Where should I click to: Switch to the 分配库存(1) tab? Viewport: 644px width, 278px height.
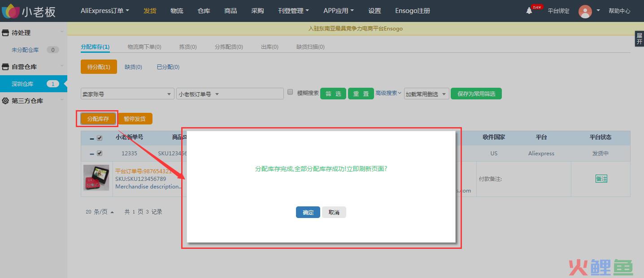tap(95, 47)
